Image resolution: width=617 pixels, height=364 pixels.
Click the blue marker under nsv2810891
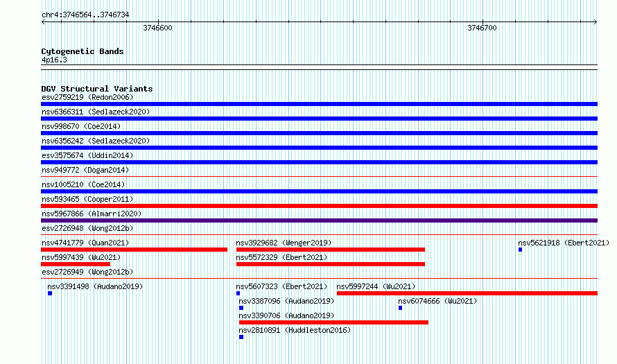pyautogui.click(x=241, y=337)
